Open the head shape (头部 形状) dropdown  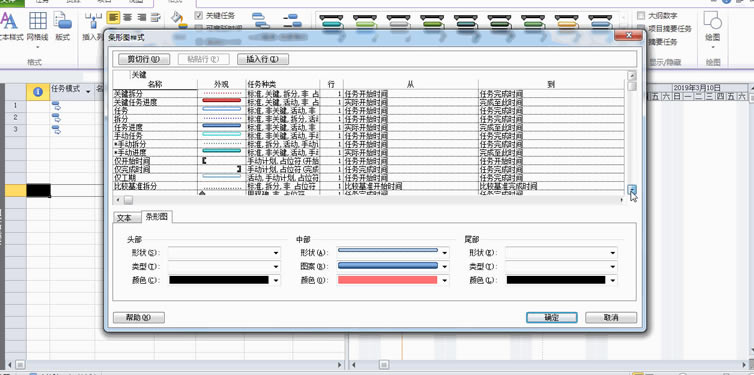276,253
